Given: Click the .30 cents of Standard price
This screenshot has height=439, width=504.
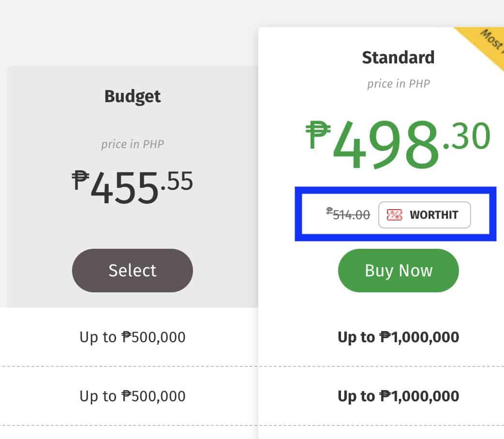Looking at the screenshot, I should [x=467, y=136].
